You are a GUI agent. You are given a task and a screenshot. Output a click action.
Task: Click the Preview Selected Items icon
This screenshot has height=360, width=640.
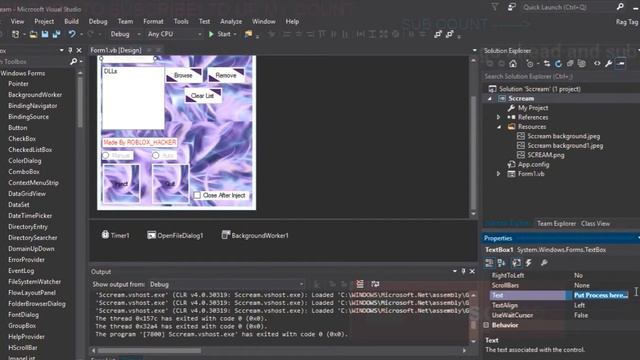click(x=620, y=64)
